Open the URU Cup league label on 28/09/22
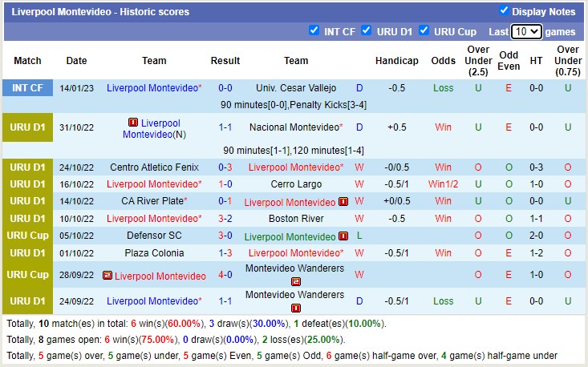This screenshot has width=588, height=367. tap(27, 275)
